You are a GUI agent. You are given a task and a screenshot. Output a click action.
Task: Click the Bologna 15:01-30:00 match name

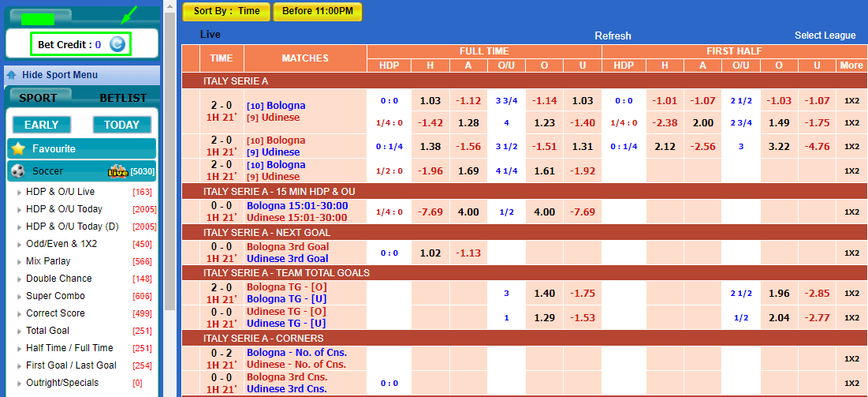pyautogui.click(x=297, y=206)
